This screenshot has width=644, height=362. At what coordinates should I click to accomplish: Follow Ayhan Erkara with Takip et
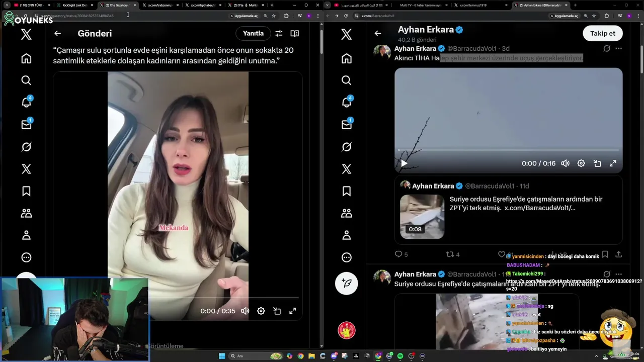(x=603, y=33)
